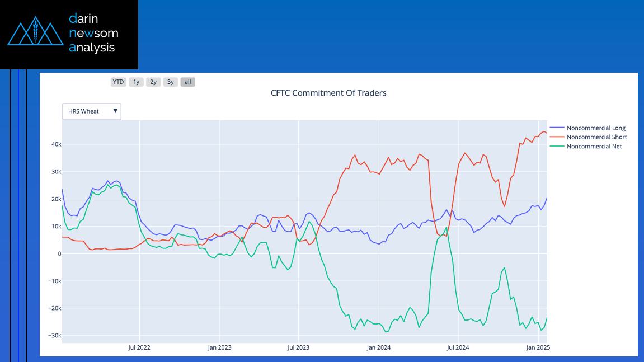
Task: Select the YTD range button
Action: [118, 82]
